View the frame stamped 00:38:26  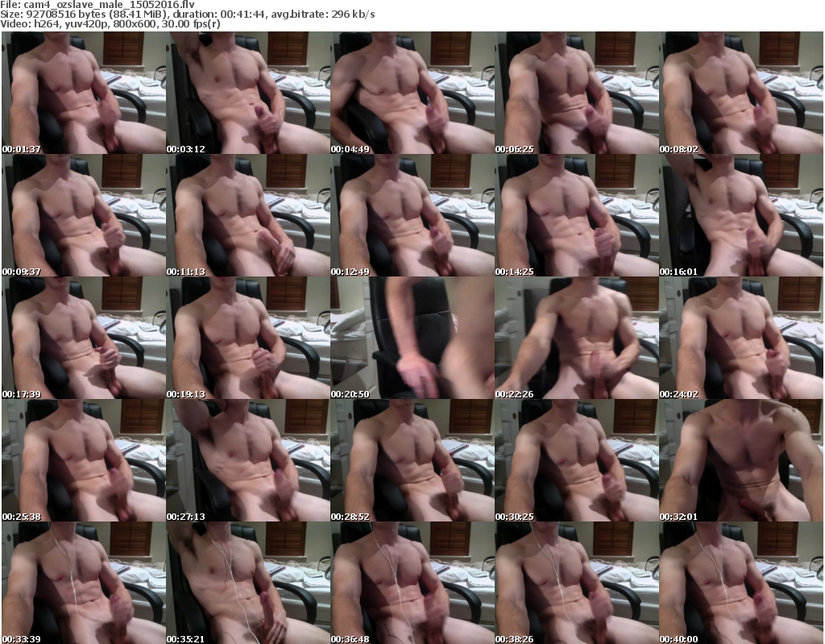point(577,583)
